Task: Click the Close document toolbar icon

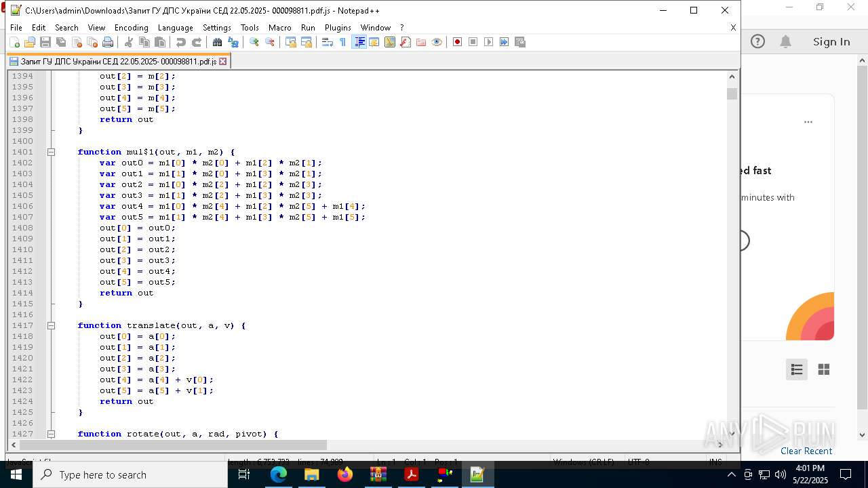Action: (x=77, y=42)
